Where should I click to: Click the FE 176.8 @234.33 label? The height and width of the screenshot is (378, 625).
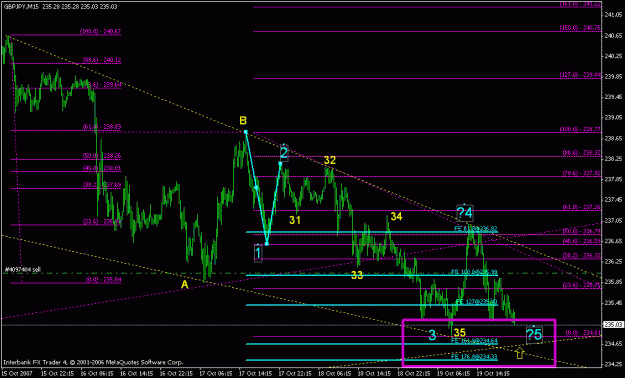click(474, 356)
